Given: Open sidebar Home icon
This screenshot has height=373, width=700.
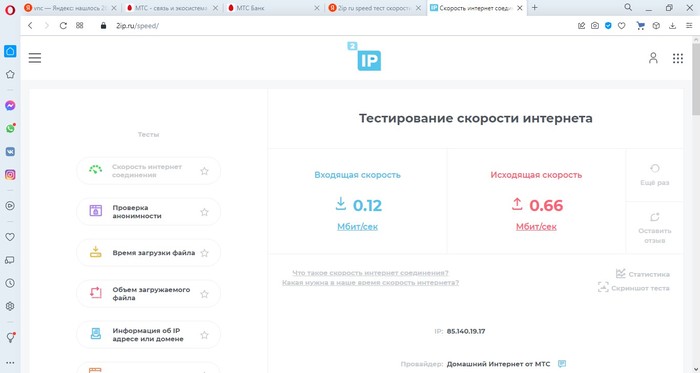Looking at the screenshot, I should pyautogui.click(x=10, y=51).
